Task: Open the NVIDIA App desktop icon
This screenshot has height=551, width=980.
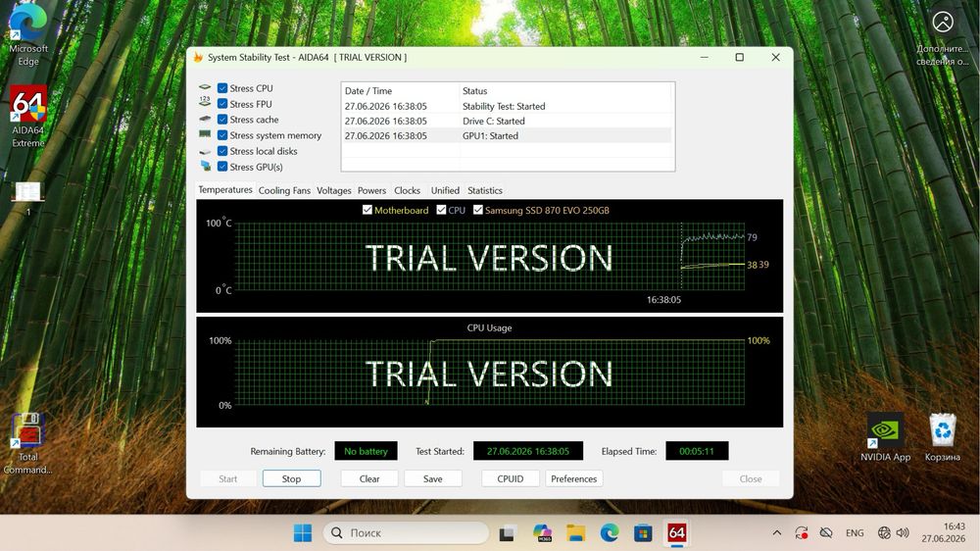Action: (884, 436)
